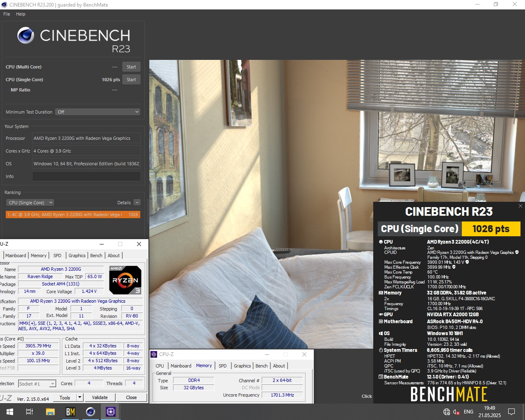Click the Cinebench sphere logo
525x420 pixels.
coord(26,36)
